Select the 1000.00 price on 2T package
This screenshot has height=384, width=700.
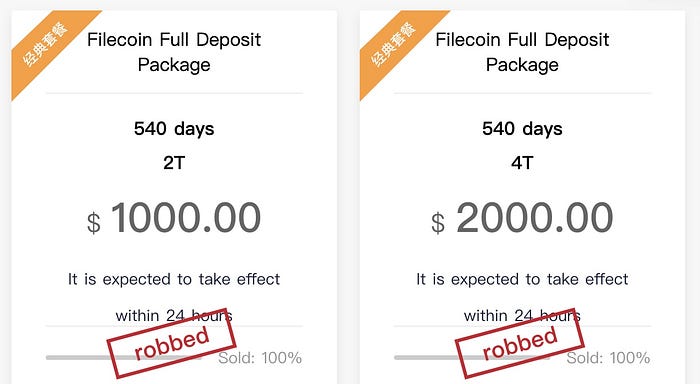pyautogui.click(x=186, y=218)
